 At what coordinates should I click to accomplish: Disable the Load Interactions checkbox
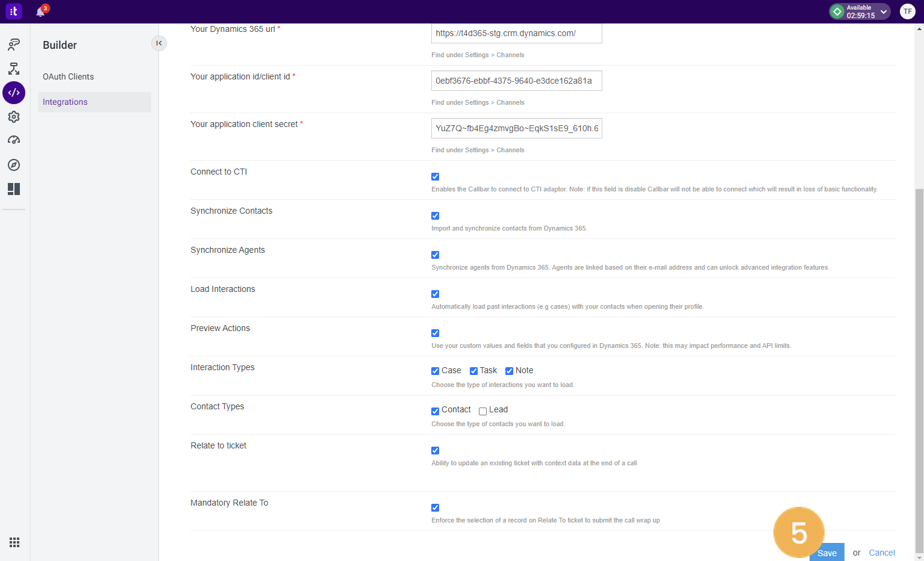[435, 294]
